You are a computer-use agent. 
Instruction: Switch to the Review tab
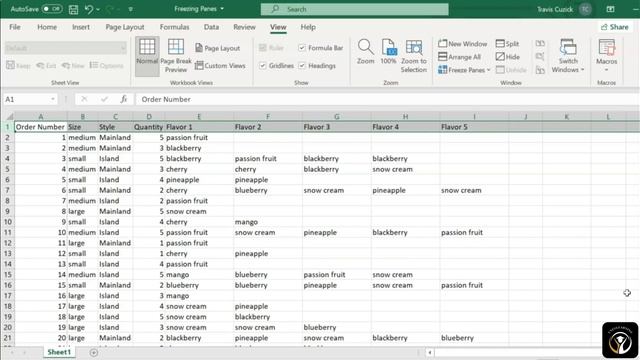coord(244,27)
